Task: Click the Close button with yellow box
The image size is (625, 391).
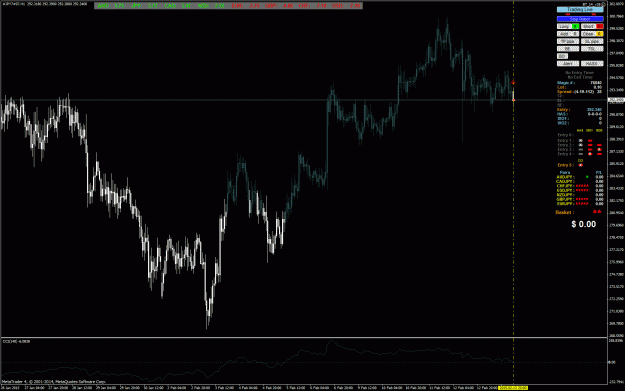Action: 592,34
